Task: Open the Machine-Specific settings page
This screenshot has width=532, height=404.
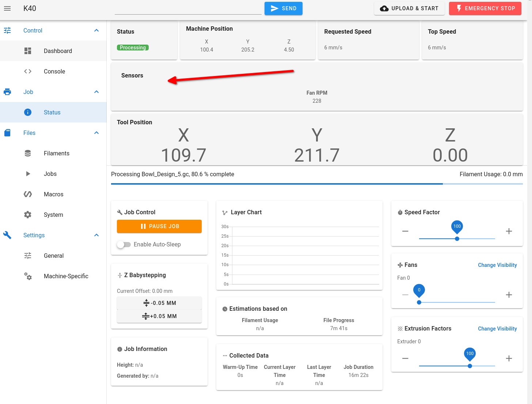Action: [53, 276]
